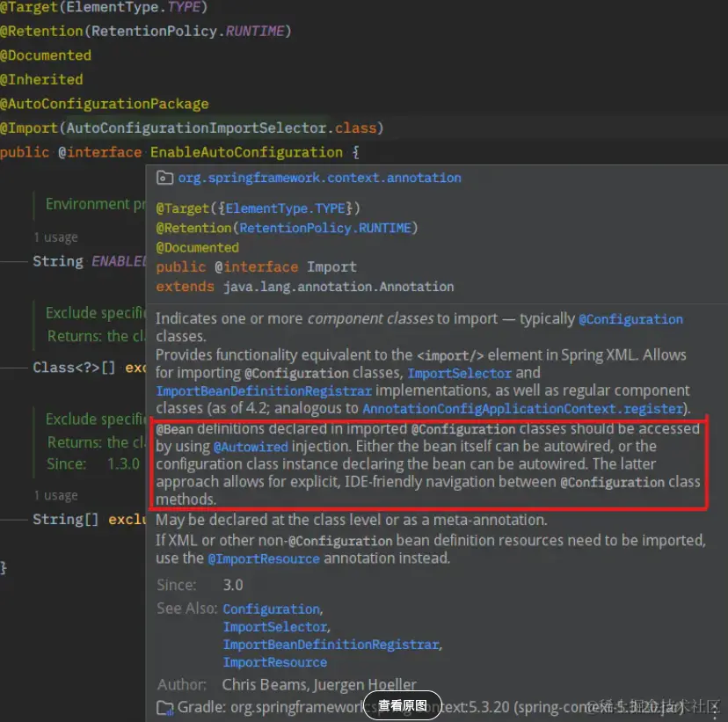Viewport: 728px width, 722px height.
Task: Open AnnotationConfigApplicationContext.register link
Action: coord(523,409)
